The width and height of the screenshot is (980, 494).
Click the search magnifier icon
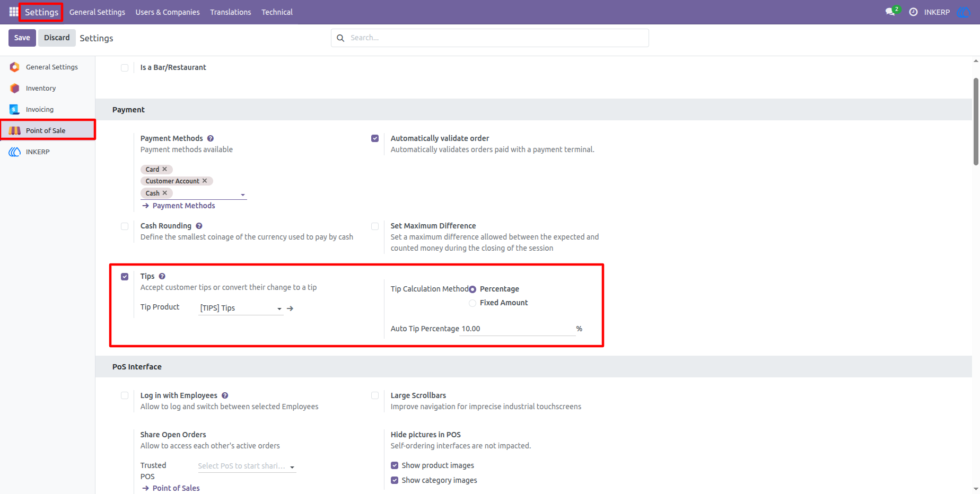[340, 38]
